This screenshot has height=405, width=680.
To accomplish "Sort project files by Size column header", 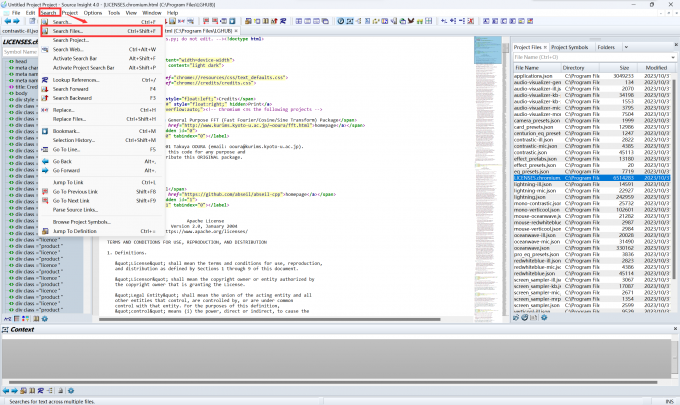I will tap(618, 68).
